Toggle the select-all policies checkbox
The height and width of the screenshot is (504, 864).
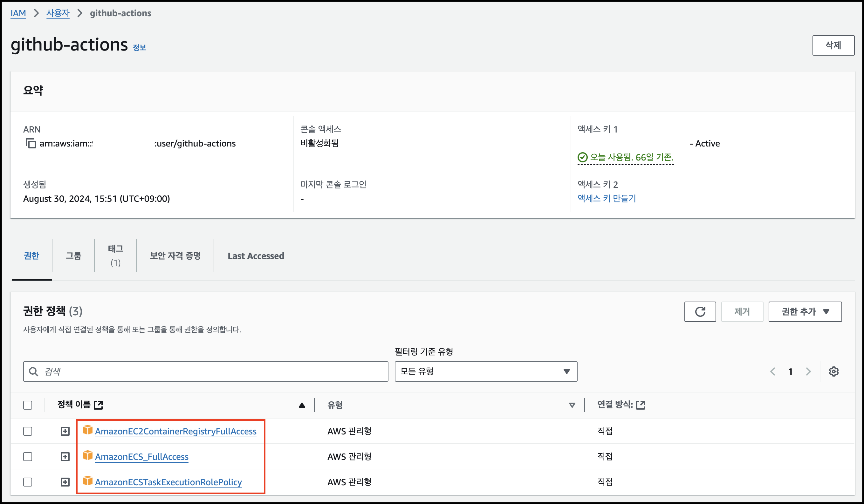coord(28,405)
